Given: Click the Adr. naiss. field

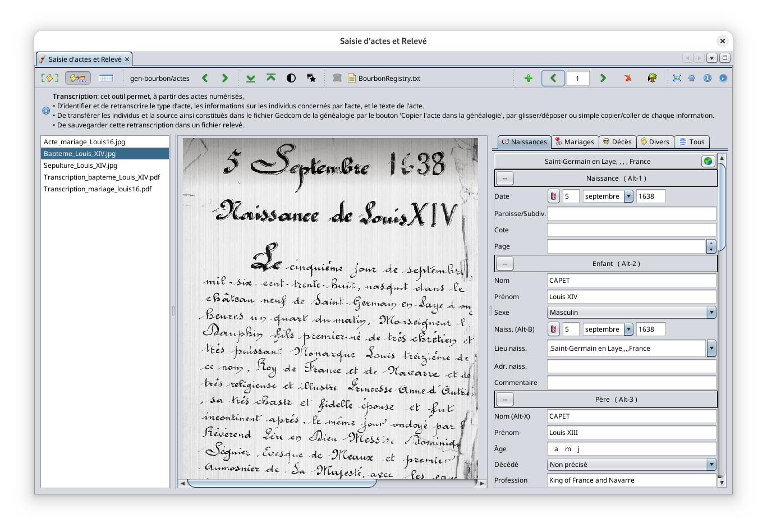Looking at the screenshot, I should point(632,366).
